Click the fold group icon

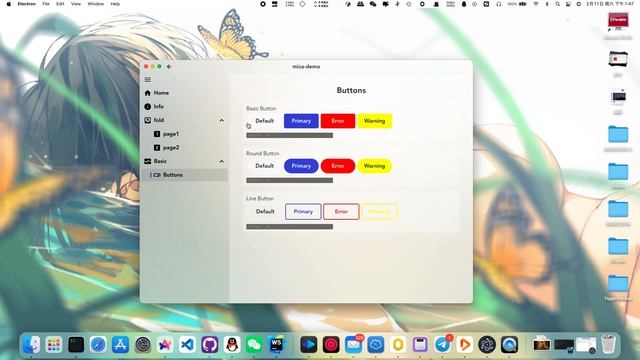(x=148, y=120)
